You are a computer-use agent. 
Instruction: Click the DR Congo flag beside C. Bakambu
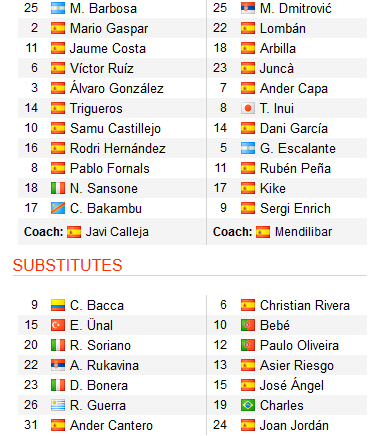pos(58,208)
